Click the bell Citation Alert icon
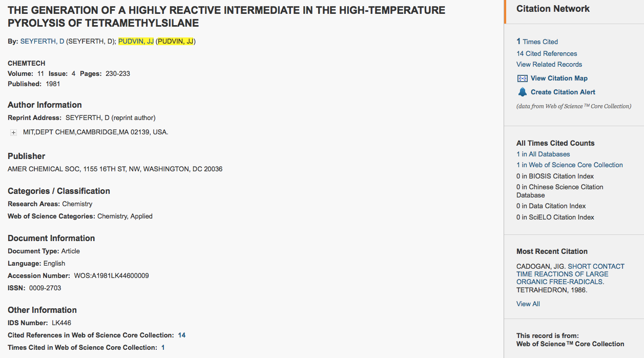The width and height of the screenshot is (644, 358). point(522,92)
